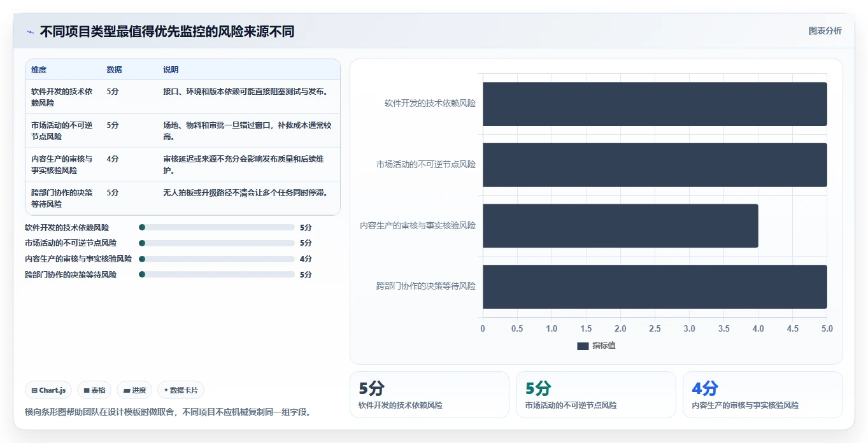
Task: Click table cell 内容生产的审核与事实核验风险
Action: pos(62,164)
